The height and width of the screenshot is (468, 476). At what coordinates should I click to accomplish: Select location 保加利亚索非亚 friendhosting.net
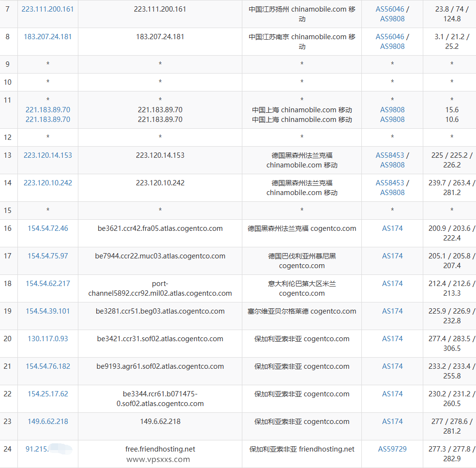pyautogui.click(x=302, y=449)
